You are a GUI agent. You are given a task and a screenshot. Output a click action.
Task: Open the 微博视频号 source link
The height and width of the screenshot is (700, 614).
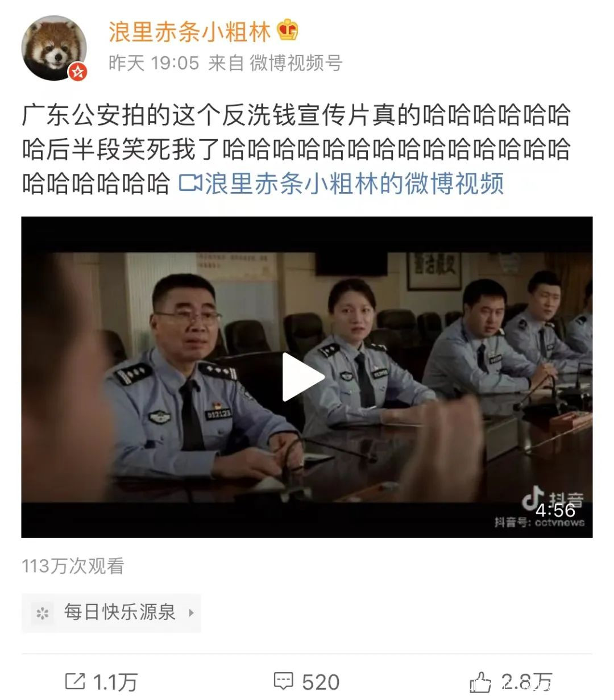tap(296, 63)
